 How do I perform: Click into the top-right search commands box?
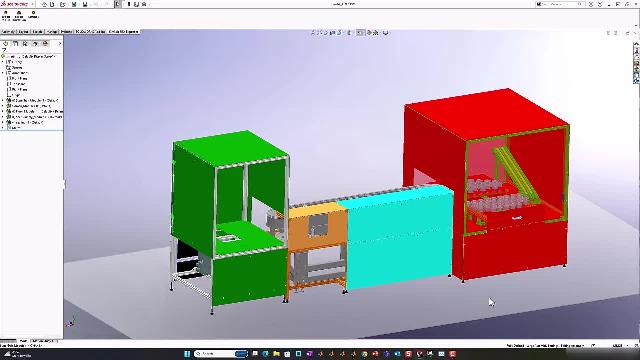559,4
